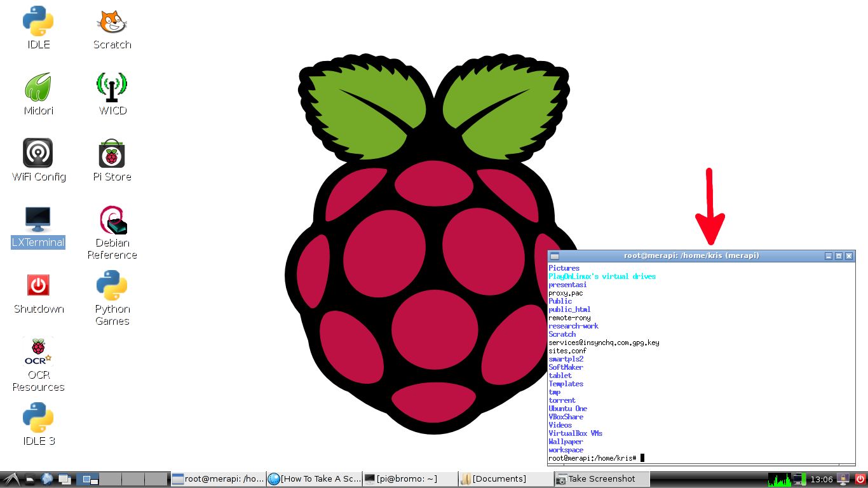This screenshot has width=868, height=488.
Task: Close the root@merapi terminal window
Action: click(849, 256)
